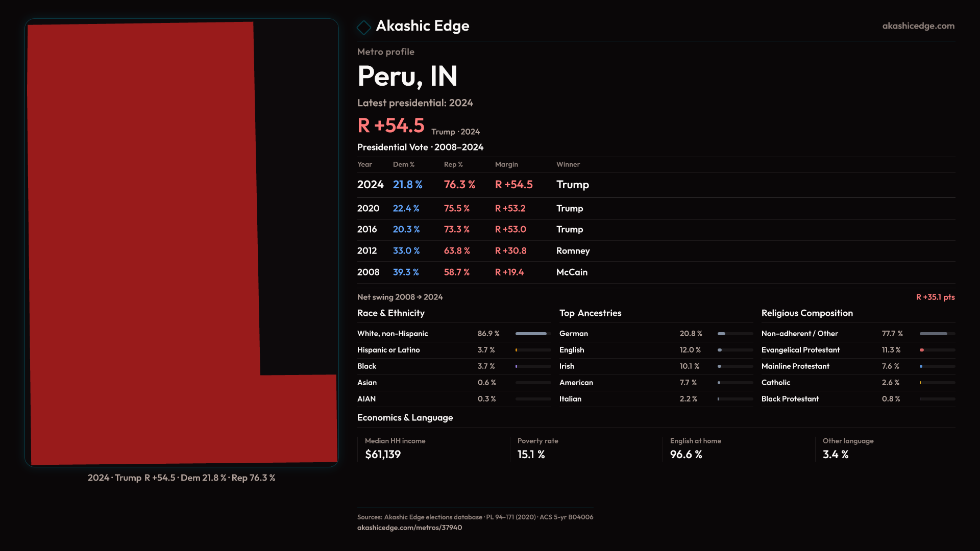Click the English at home stat card
980x551 pixels.
(x=695, y=448)
